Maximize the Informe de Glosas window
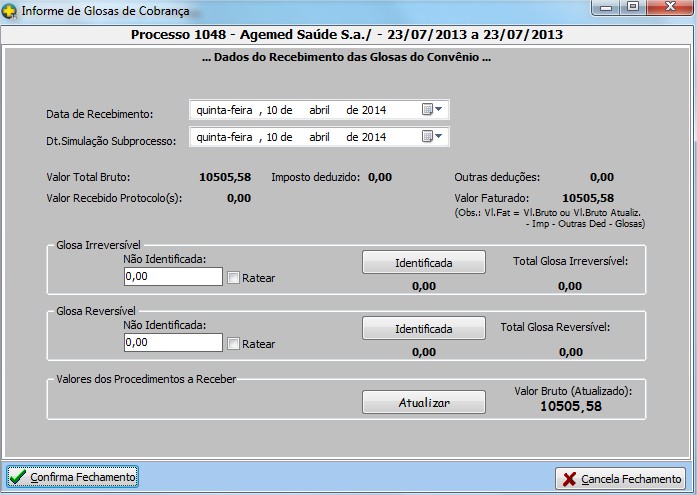Screen dimensions: 697x495 coord(633,9)
